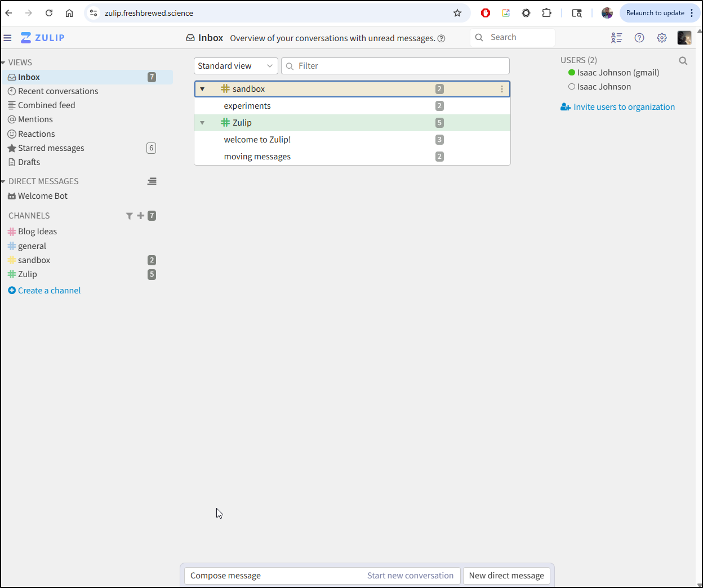This screenshot has width=703, height=588.
Task: Toggle the left sidebar hamburger menu
Action: click(x=7, y=38)
